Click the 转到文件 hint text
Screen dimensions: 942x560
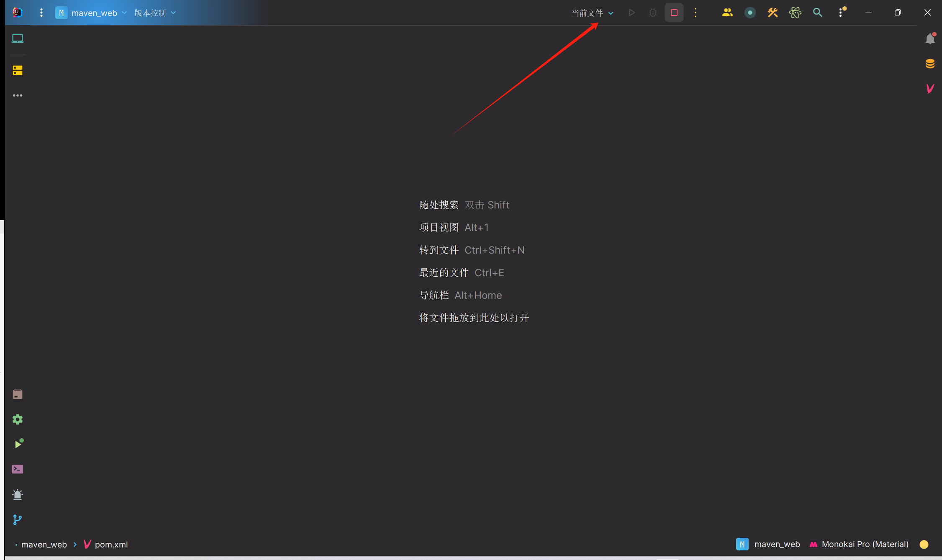tap(439, 250)
